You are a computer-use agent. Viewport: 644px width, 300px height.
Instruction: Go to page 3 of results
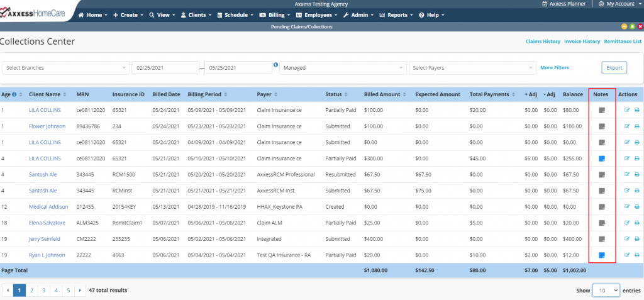tap(43, 290)
